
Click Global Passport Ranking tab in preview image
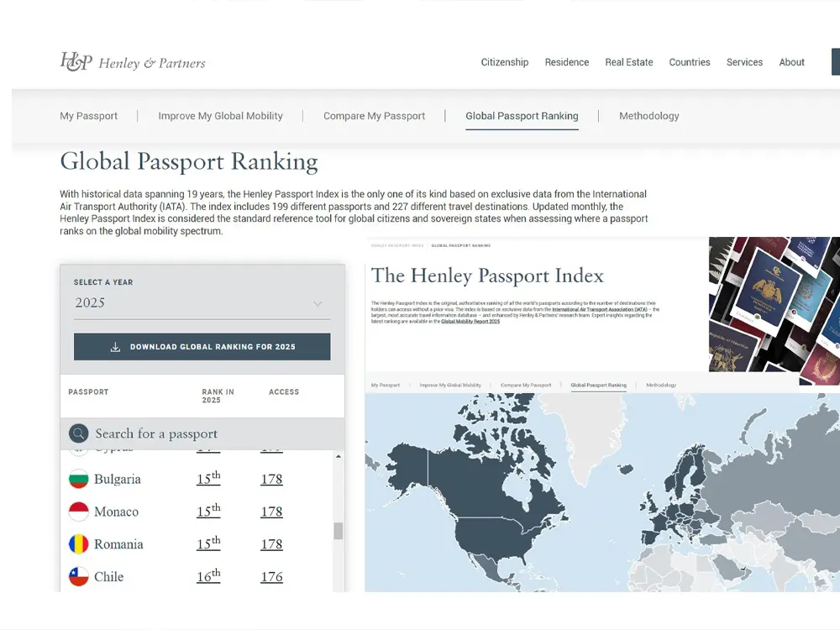598,386
